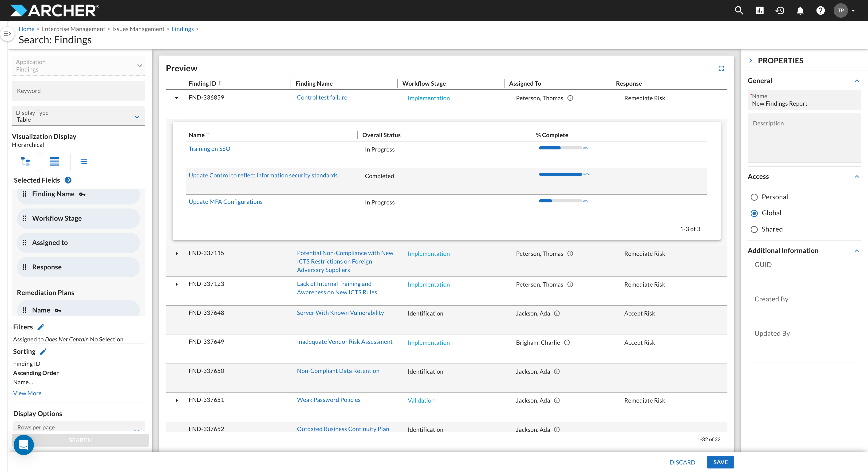This screenshot has height=472, width=868.
Task: Open the reports chart icon
Action: pos(759,10)
